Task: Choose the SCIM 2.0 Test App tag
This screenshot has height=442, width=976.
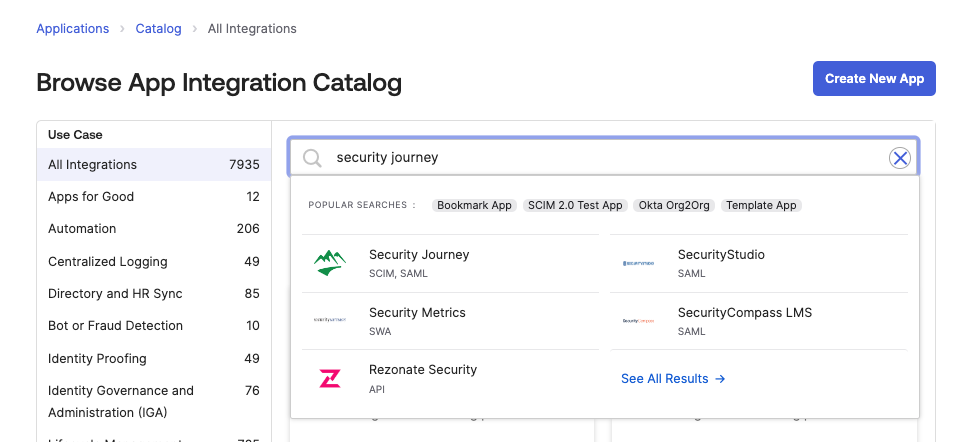Action: (x=575, y=205)
